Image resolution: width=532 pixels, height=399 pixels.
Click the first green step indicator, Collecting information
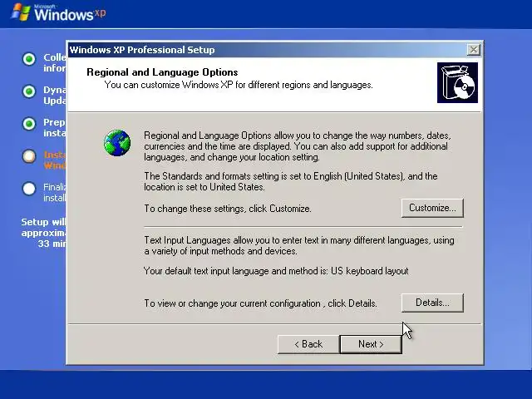(x=29, y=59)
